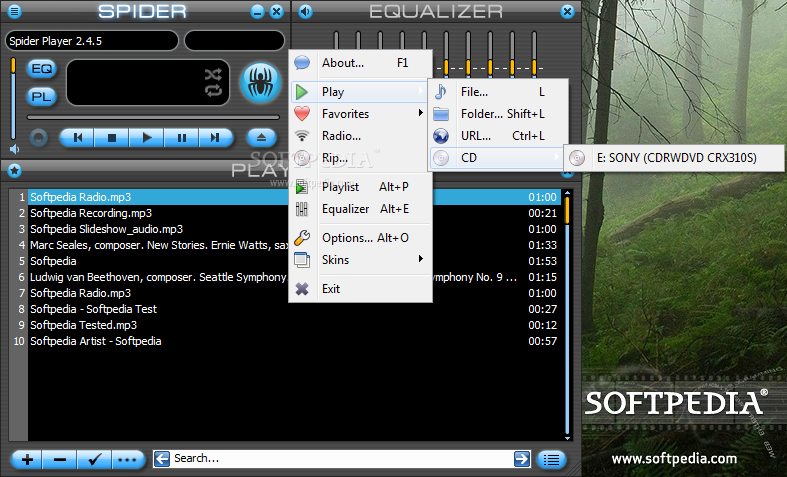Choose Equalizer Alt+E menu item
This screenshot has width=787, height=477.
(x=361, y=209)
